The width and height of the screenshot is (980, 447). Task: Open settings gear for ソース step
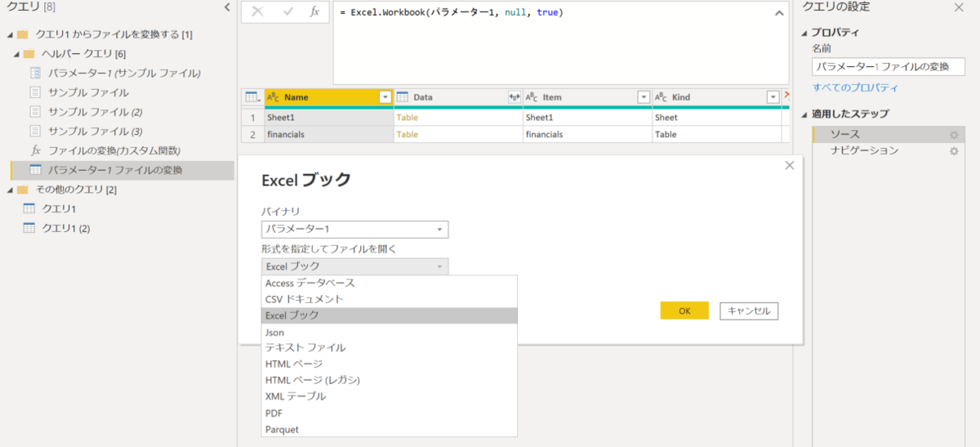pyautogui.click(x=953, y=135)
